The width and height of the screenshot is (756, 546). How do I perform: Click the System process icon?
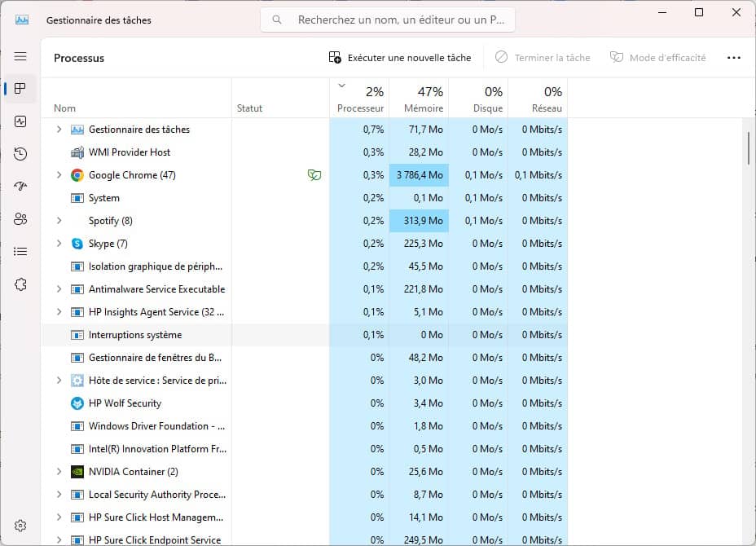(77, 198)
